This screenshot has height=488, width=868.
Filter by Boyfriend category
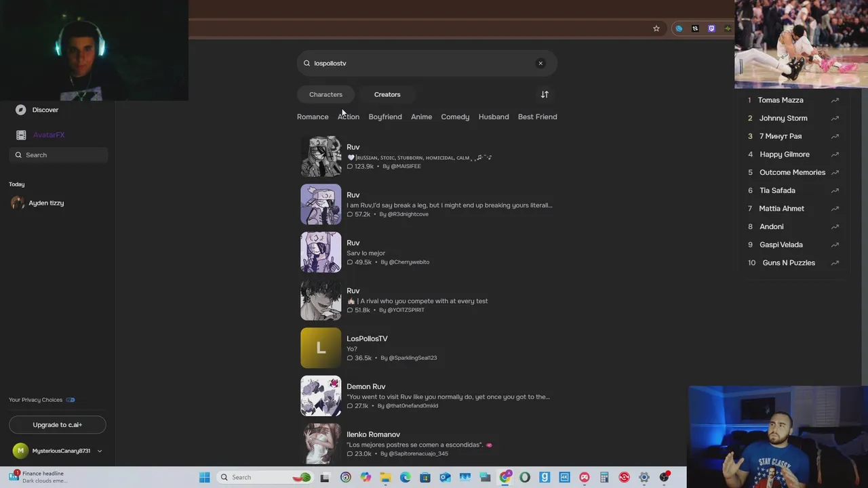tap(385, 117)
